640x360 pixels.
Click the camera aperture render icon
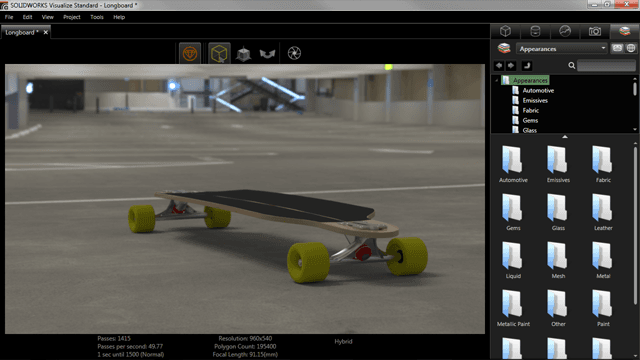[294, 53]
